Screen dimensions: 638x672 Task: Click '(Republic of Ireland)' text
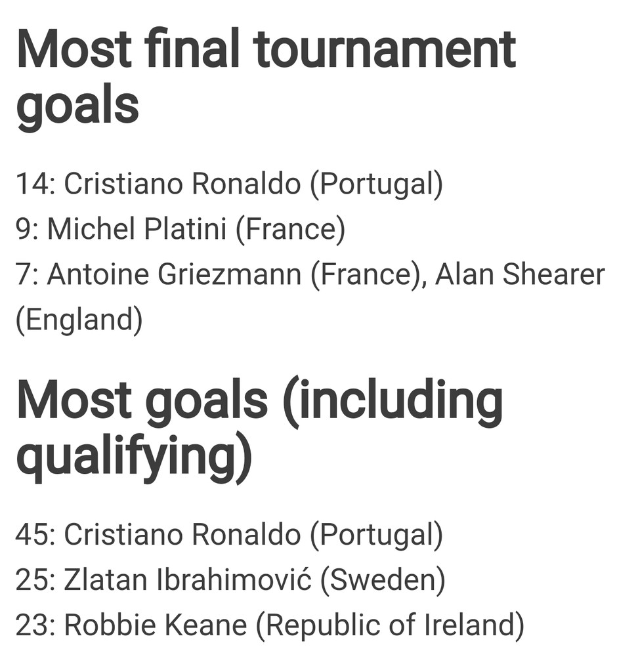coord(390,625)
